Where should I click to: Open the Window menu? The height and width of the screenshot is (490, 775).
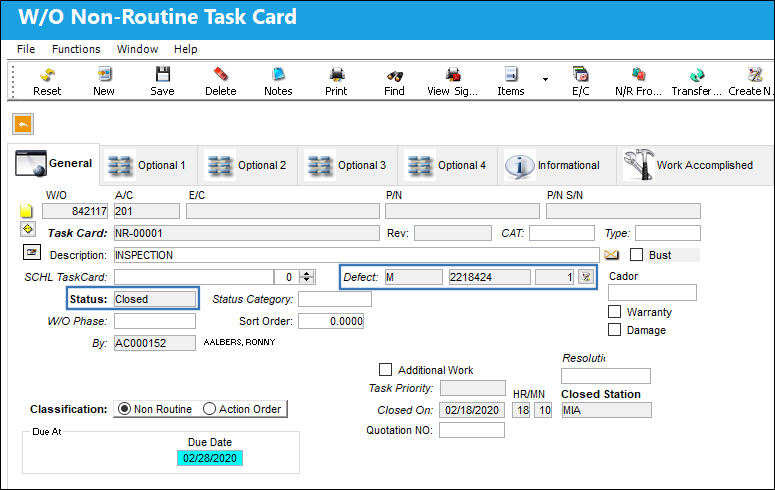(x=137, y=49)
